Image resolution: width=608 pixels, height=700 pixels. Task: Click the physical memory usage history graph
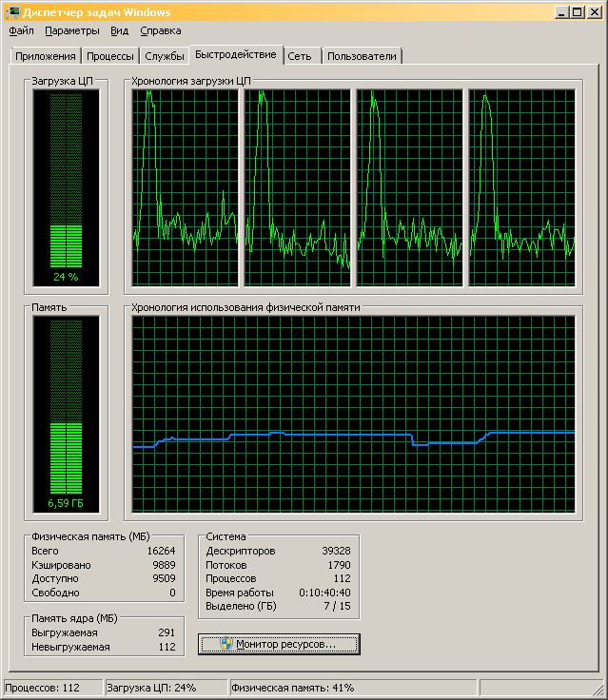point(353,415)
